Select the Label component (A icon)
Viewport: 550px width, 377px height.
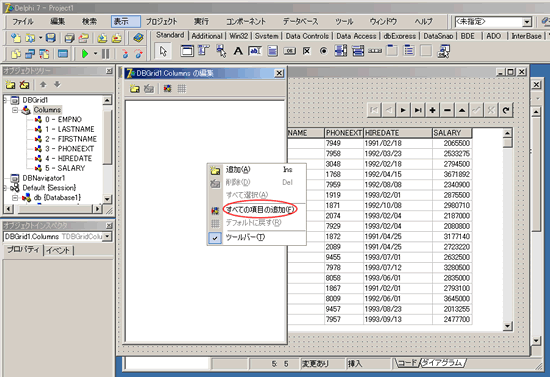click(238, 51)
